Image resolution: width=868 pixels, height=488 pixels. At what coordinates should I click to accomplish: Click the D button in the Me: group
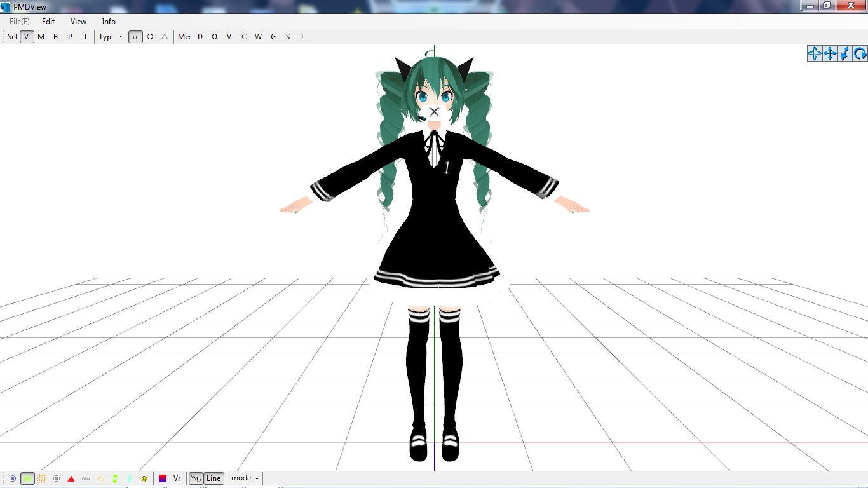pos(200,37)
